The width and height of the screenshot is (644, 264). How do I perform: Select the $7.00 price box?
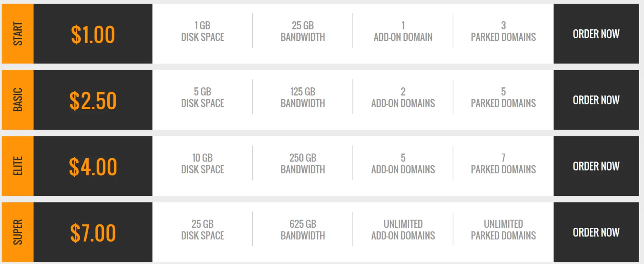coord(93,233)
